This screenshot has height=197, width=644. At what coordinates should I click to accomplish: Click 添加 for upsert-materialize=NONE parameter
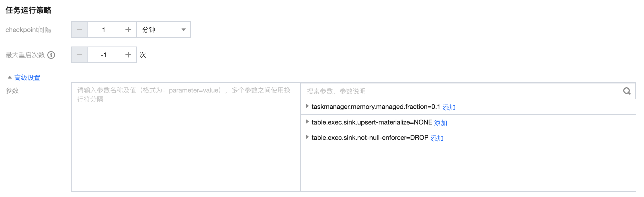pyautogui.click(x=440, y=123)
